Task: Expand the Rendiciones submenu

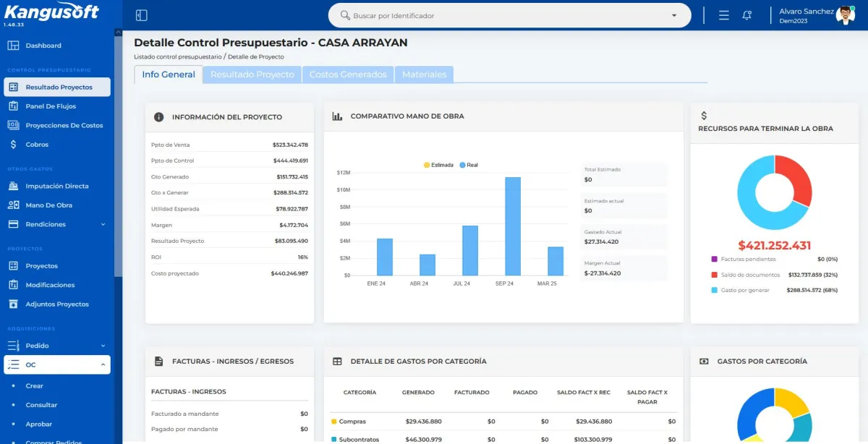Action: coord(103,224)
